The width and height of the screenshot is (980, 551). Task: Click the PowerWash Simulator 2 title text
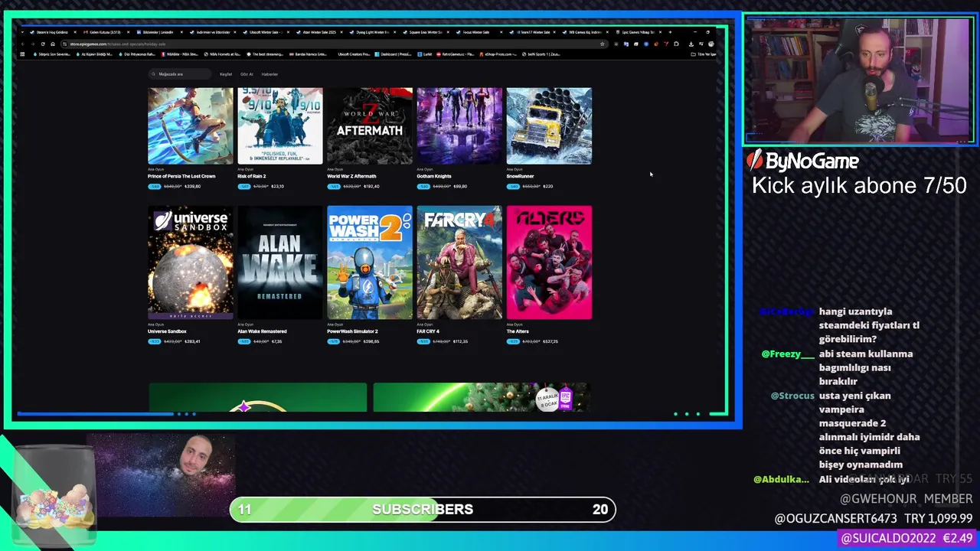pos(352,331)
